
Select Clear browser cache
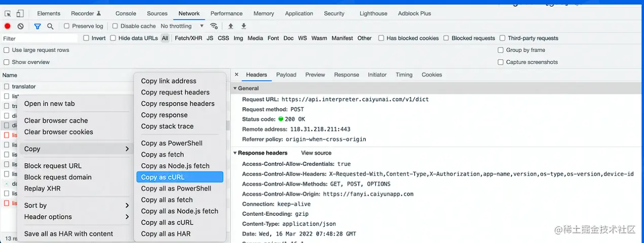click(77, 120)
